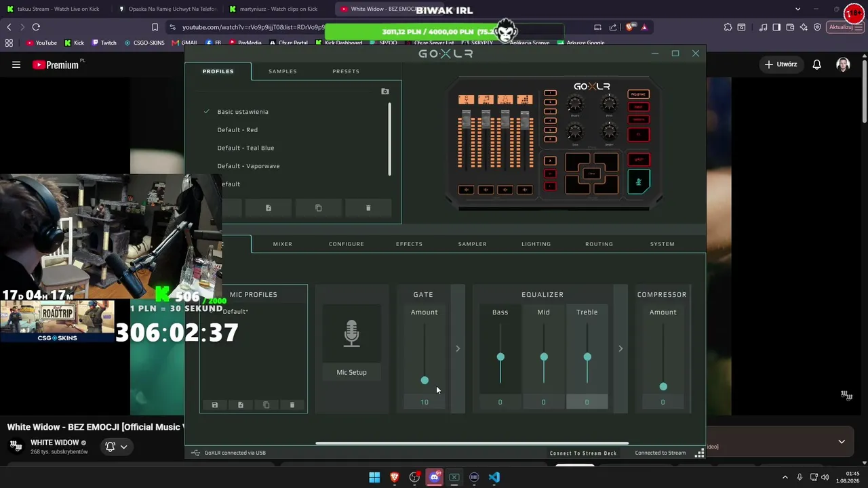The width and height of the screenshot is (868, 488).
Task: Click the Gate Amount slider handle
Action: [425, 381]
